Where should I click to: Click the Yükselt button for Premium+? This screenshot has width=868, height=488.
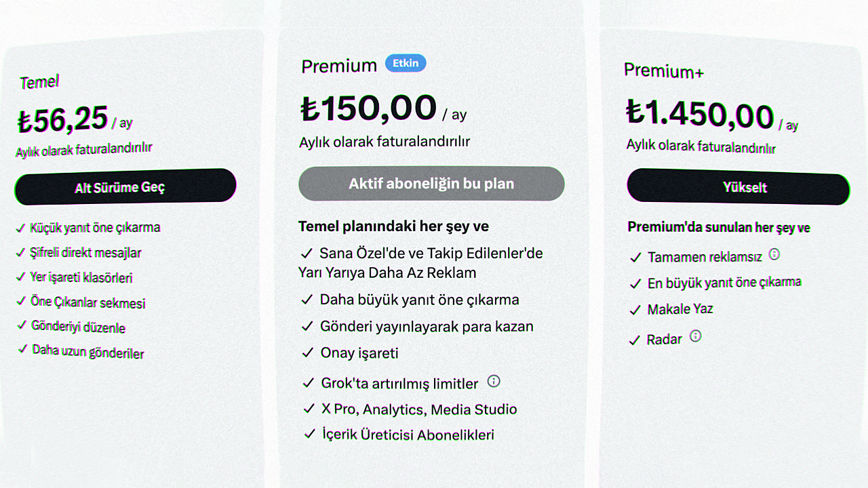coord(738,187)
